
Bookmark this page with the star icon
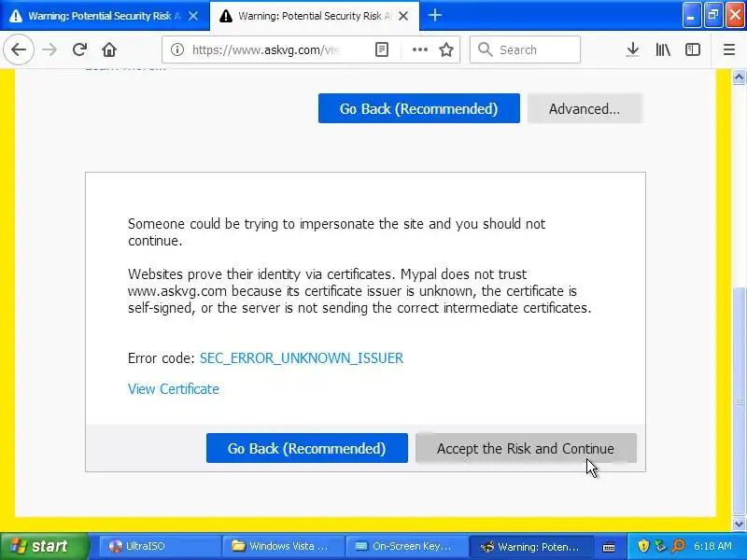[x=446, y=49]
